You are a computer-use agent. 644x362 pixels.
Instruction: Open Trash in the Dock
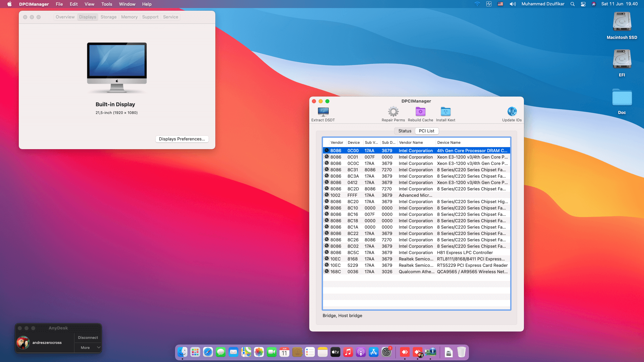point(462,352)
